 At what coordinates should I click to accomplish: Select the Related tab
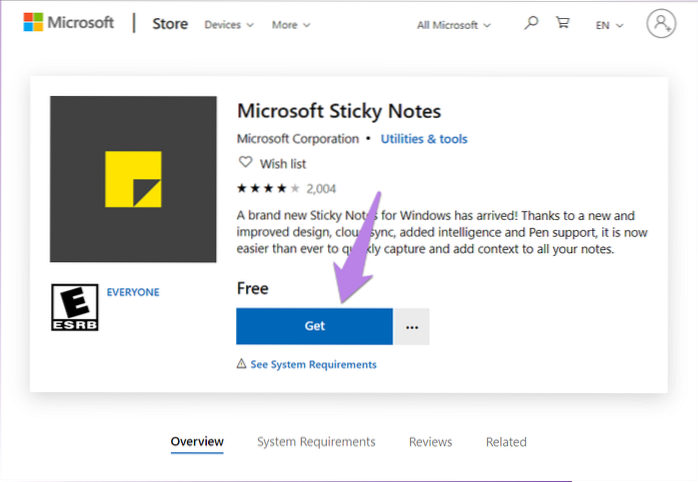[506, 442]
